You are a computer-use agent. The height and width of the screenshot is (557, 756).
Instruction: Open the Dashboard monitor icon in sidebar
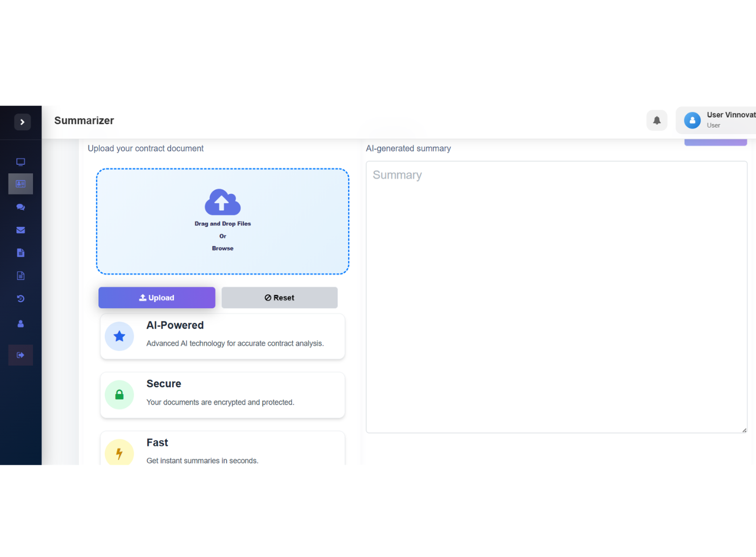pos(20,161)
